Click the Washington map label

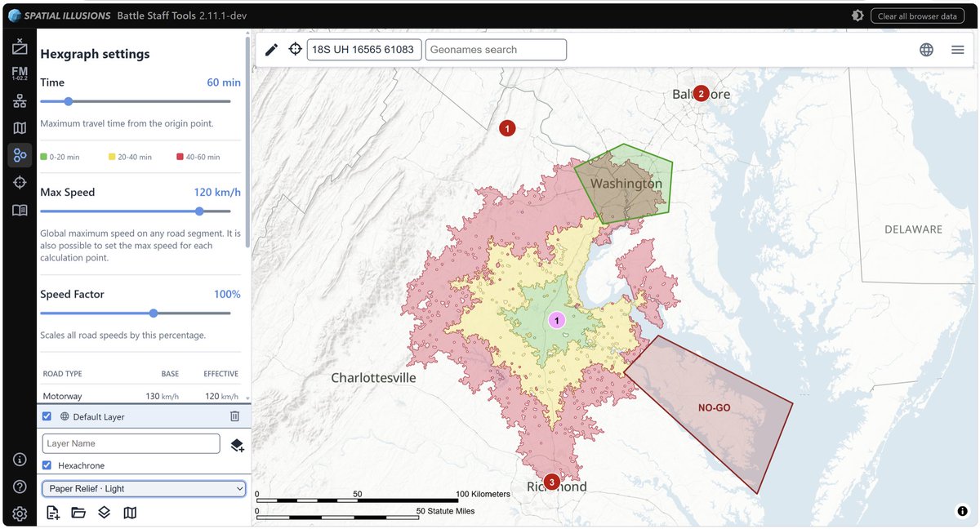[x=626, y=184]
